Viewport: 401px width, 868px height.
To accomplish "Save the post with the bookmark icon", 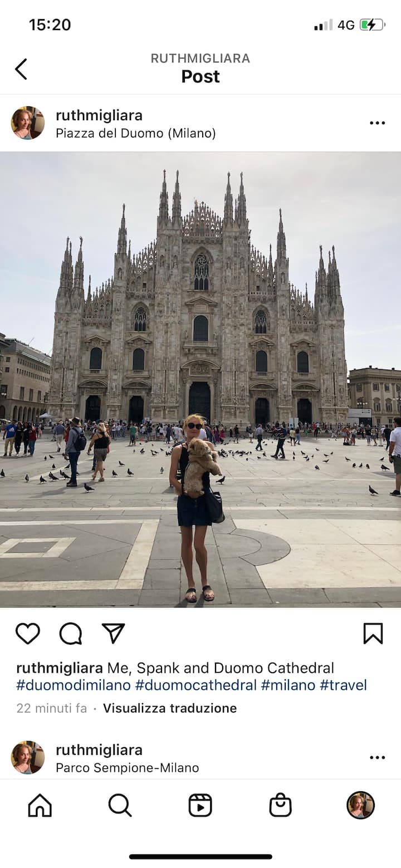I will click(373, 634).
